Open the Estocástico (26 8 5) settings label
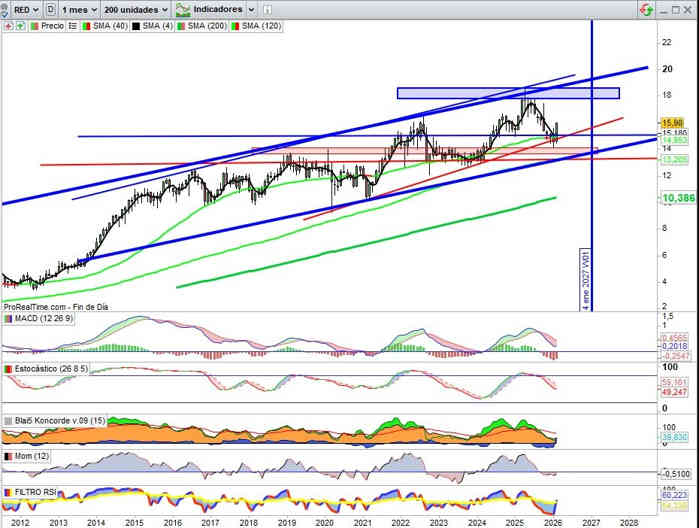 click(52, 370)
